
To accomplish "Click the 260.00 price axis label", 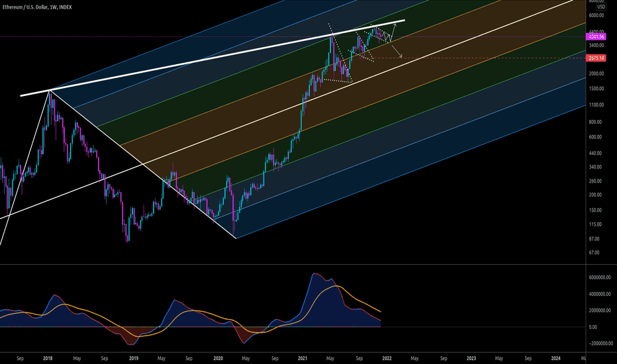I will (x=595, y=181).
